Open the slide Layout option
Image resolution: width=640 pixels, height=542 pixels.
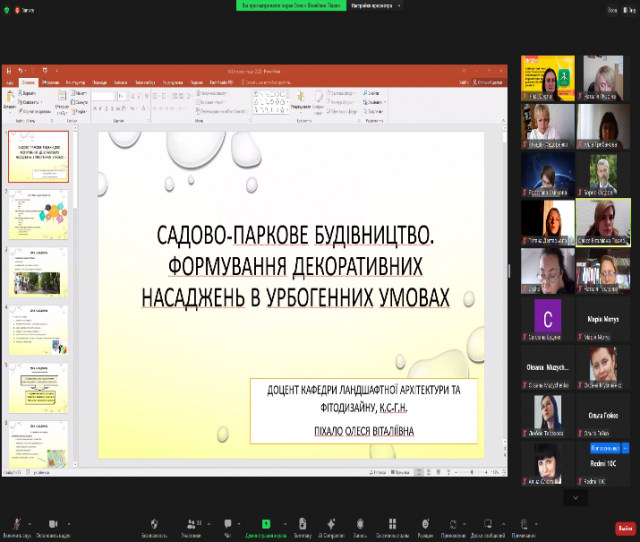(x=79, y=93)
